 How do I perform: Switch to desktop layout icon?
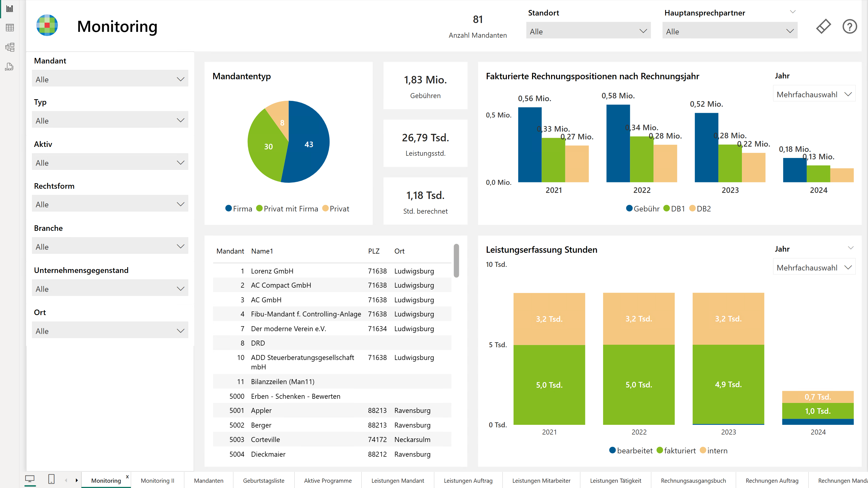[x=30, y=479]
